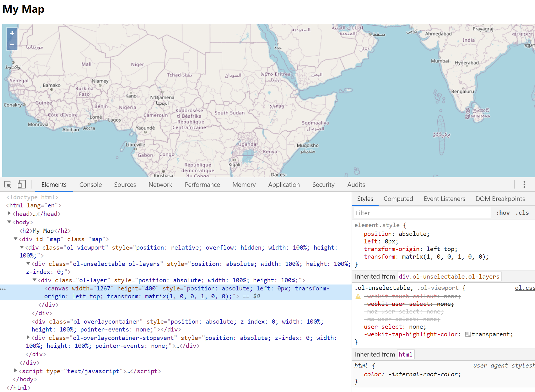This screenshot has height=392, width=535.
Task: Toggle the device toolbar icon
Action: pos(22,185)
